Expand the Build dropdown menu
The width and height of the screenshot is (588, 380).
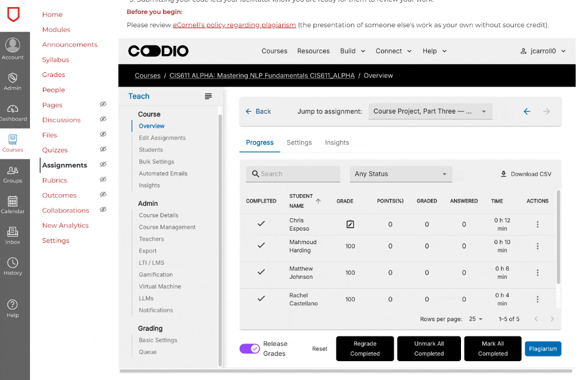click(352, 51)
